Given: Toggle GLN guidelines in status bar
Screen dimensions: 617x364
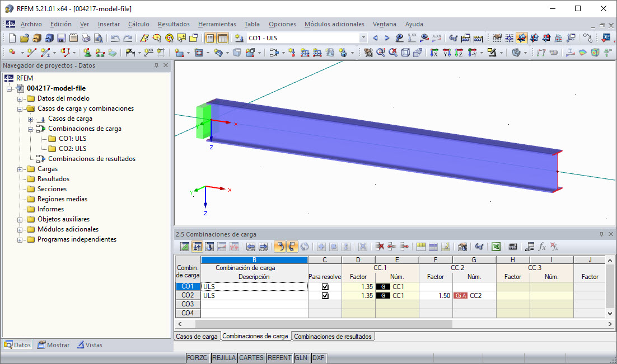Looking at the screenshot, I should [x=301, y=358].
